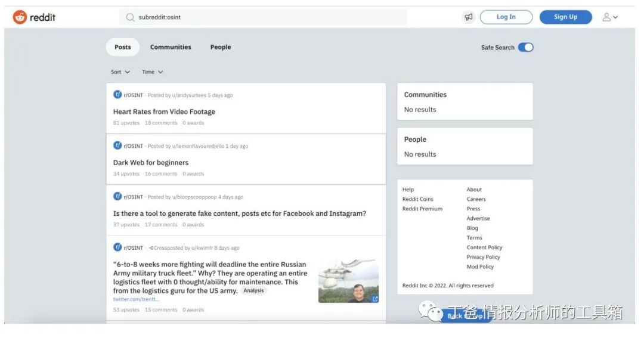Open the Careers footer link
Screen dimensions: 644x341
476,199
